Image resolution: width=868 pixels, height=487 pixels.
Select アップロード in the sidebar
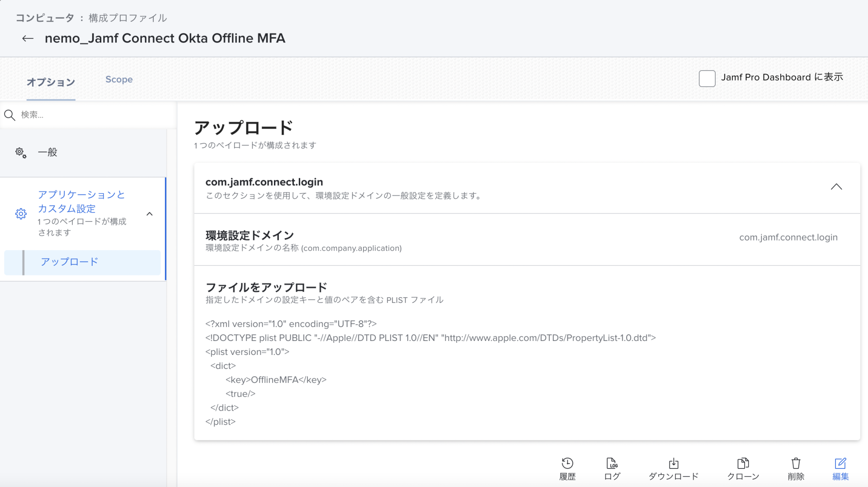(69, 262)
